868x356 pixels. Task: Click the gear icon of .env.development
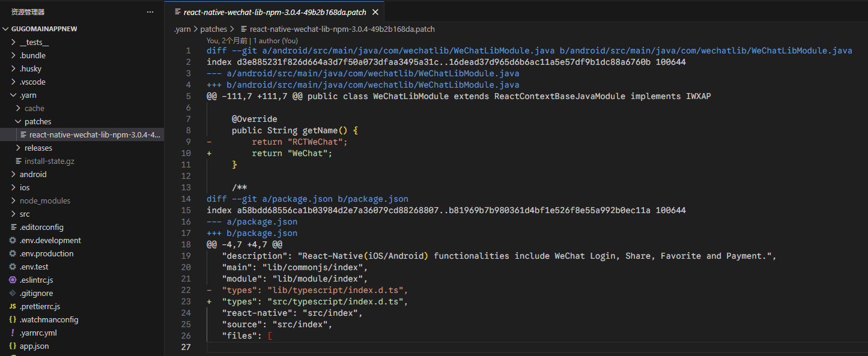13,240
